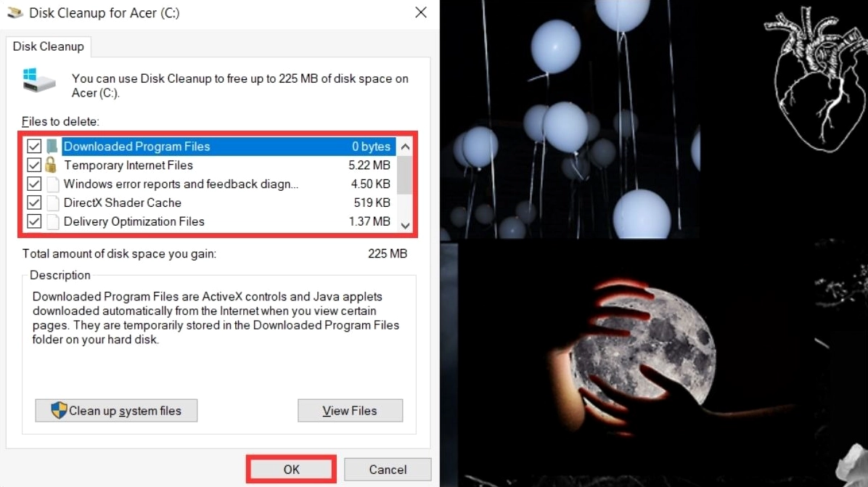Image resolution: width=868 pixels, height=487 pixels.
Task: Click the OK button
Action: tap(291, 470)
